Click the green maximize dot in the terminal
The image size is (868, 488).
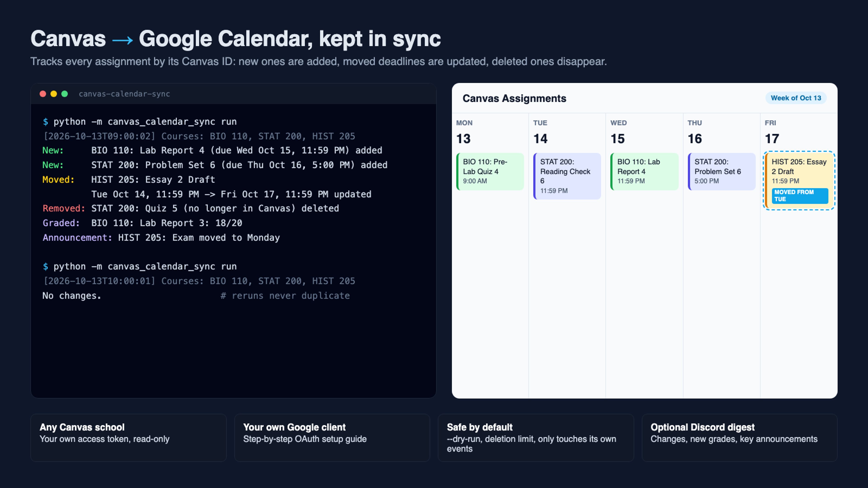coord(65,94)
